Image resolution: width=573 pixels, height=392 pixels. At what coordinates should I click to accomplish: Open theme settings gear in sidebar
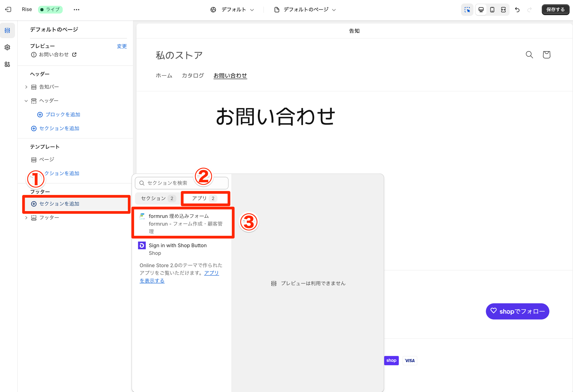point(8,47)
